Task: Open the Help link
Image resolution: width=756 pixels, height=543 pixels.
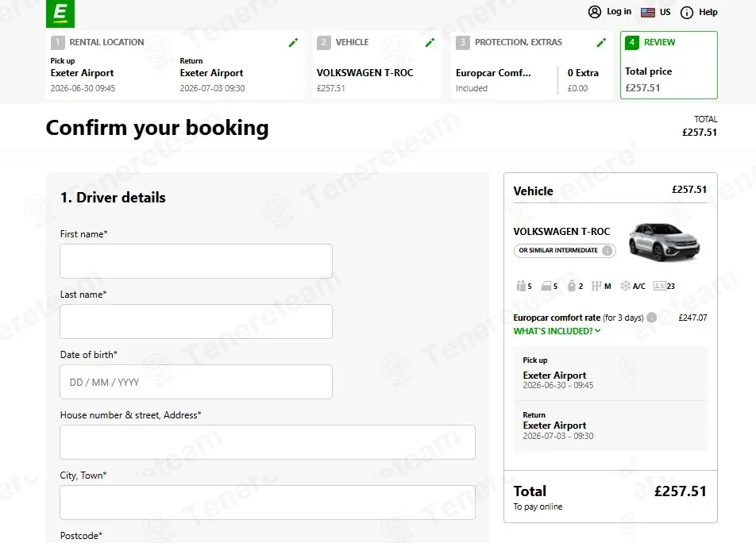Action: [x=708, y=12]
